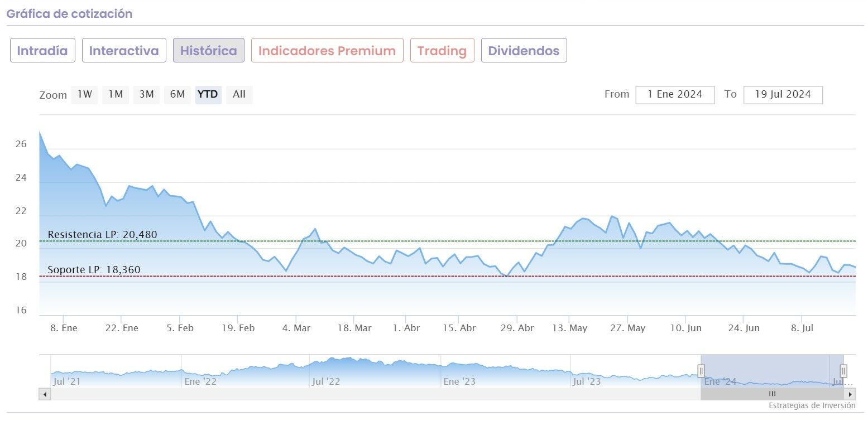
Task: Select the Histórica tab
Action: click(x=209, y=51)
